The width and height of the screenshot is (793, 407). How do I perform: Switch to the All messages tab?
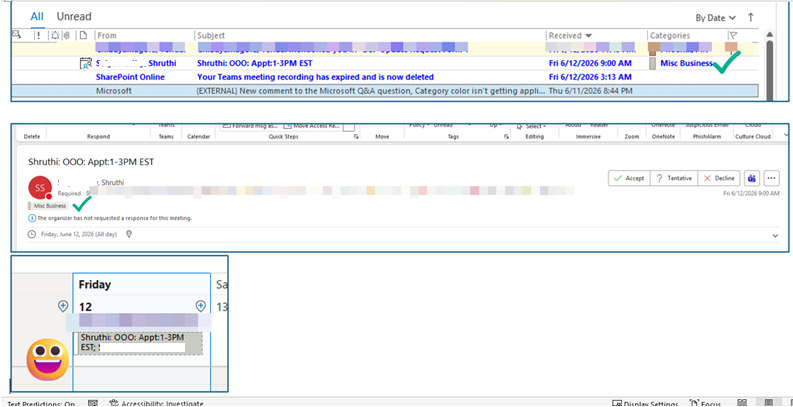pyautogui.click(x=37, y=17)
